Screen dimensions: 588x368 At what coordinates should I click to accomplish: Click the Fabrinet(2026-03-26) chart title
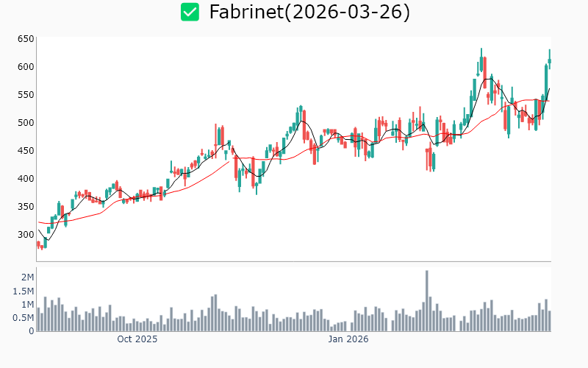309,13
